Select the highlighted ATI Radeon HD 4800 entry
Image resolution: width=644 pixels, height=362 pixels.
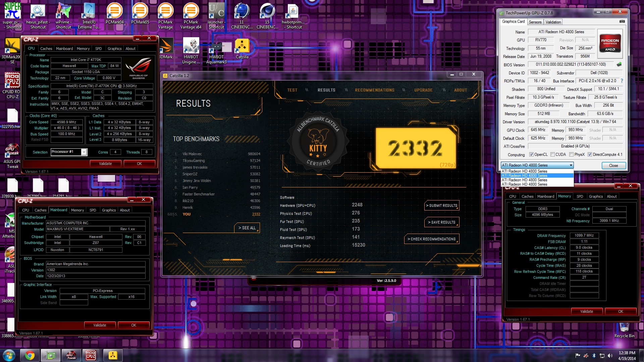537,176
